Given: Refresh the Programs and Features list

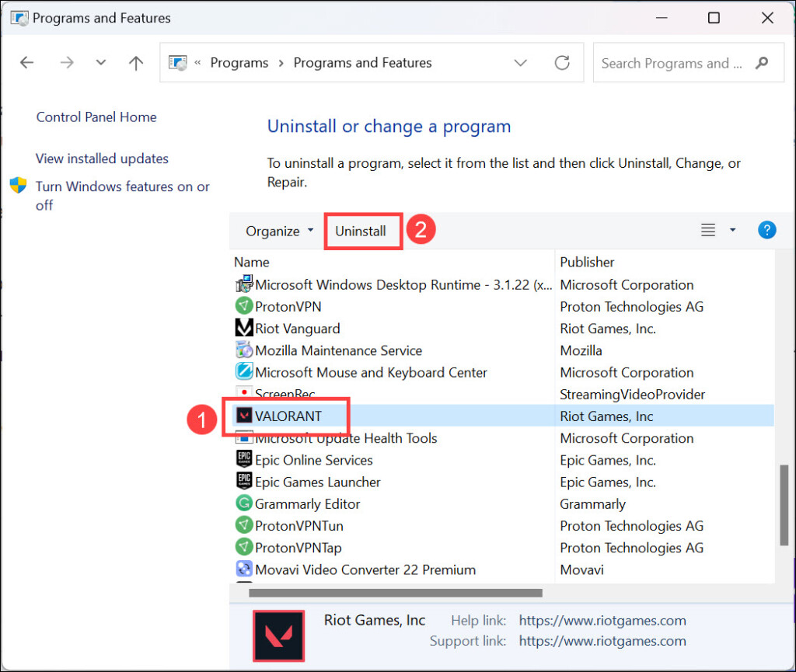Looking at the screenshot, I should click(x=561, y=63).
